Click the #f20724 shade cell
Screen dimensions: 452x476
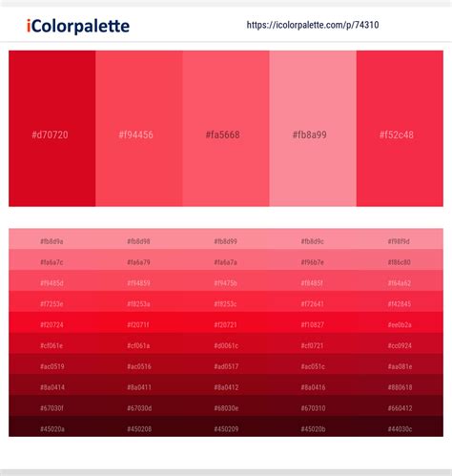coord(52,322)
